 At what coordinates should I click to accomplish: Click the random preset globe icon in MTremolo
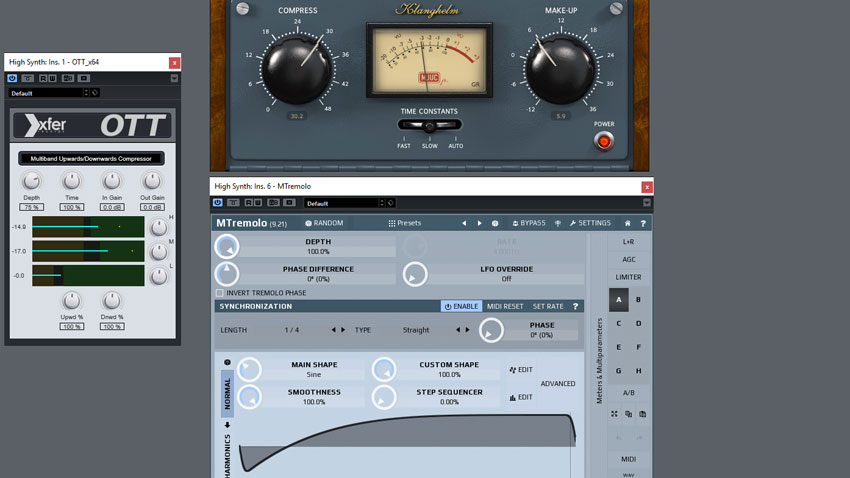tap(495, 223)
